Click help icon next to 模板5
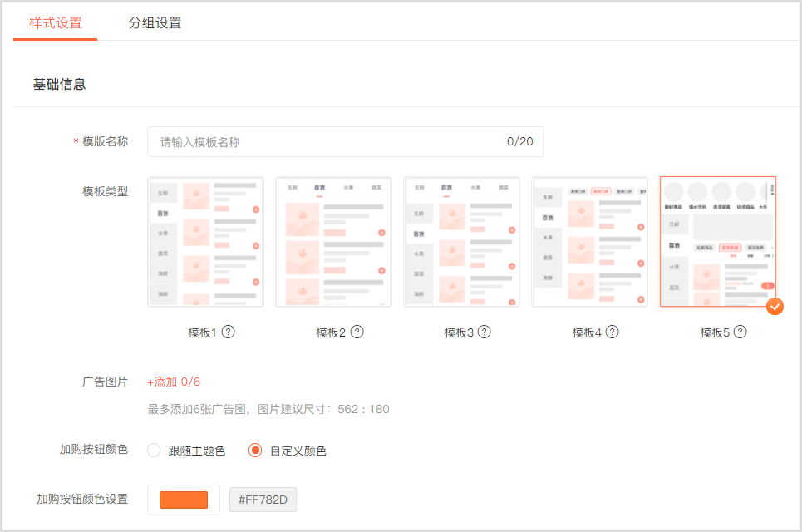Image resolution: width=802 pixels, height=532 pixels. click(x=740, y=332)
